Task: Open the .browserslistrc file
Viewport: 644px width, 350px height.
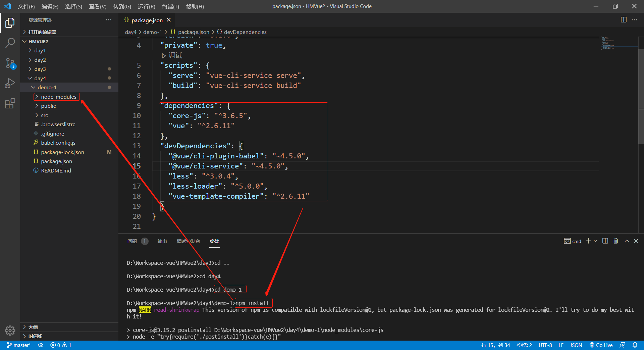Action: [x=69, y=124]
